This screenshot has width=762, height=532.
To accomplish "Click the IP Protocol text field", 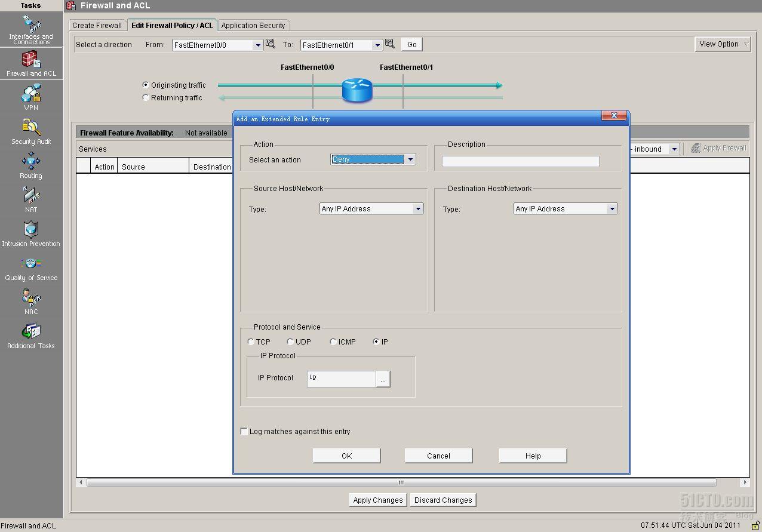I will point(342,379).
